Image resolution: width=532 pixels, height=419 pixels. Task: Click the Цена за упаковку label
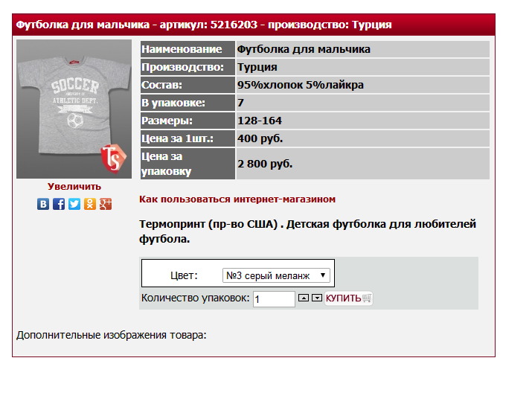(188, 164)
